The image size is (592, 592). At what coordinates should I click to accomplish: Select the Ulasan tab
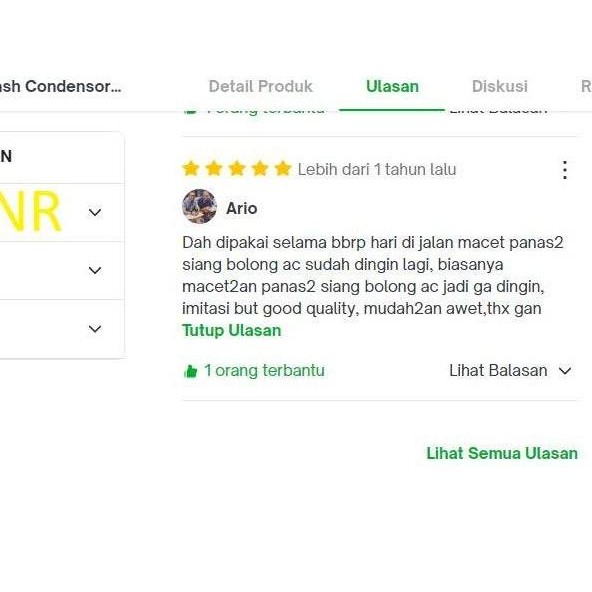(392, 86)
